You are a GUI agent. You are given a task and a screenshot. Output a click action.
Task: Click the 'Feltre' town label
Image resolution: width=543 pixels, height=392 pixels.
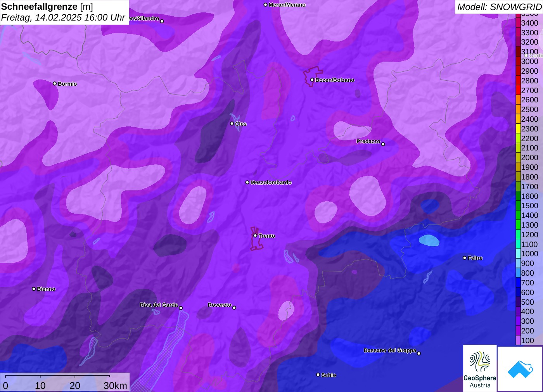point(475,258)
